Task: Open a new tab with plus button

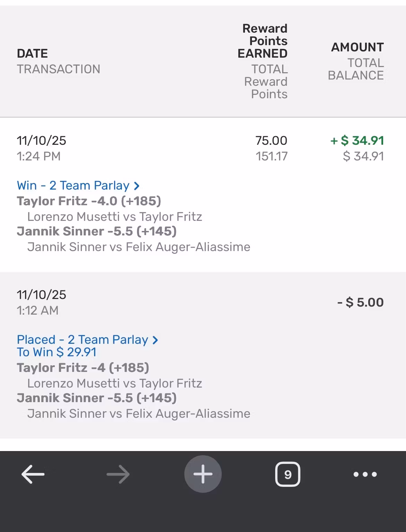Action: coord(203,474)
